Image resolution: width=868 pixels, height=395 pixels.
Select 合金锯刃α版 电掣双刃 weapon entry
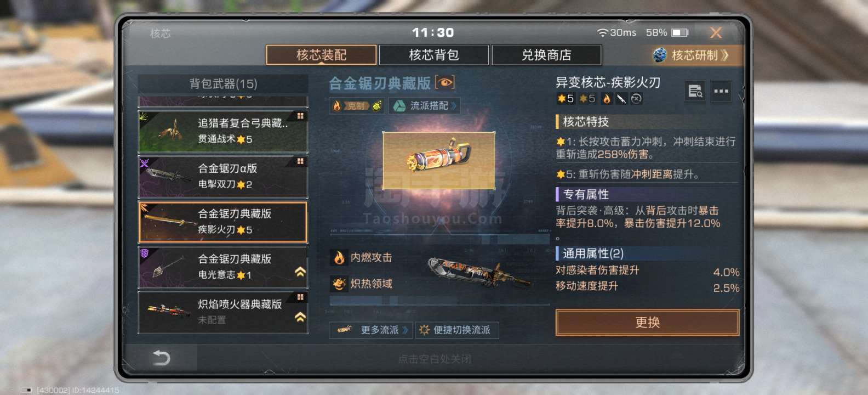point(223,177)
